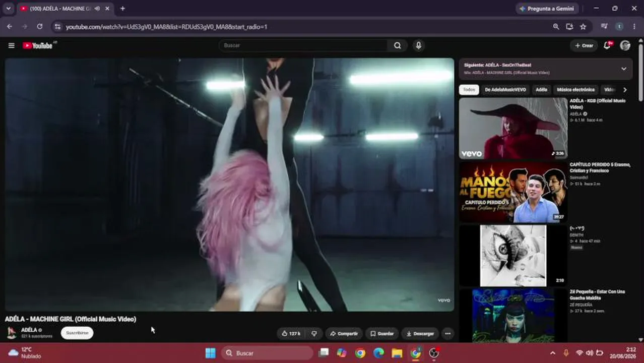The width and height of the screenshot is (644, 363).
Task: Open the eye drawing video thumbnail 2:10
Action: (x=513, y=256)
